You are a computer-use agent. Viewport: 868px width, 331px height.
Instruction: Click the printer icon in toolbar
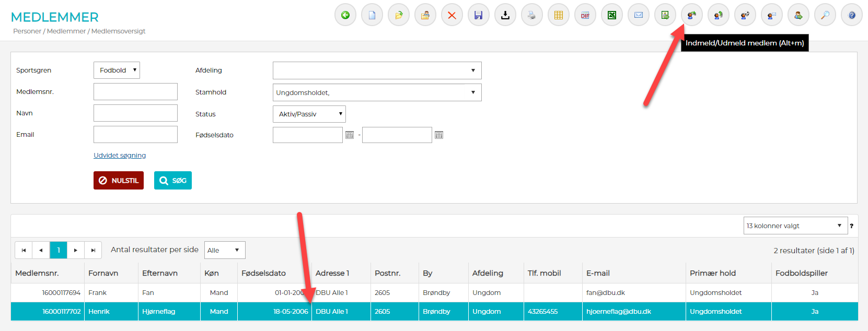point(532,15)
